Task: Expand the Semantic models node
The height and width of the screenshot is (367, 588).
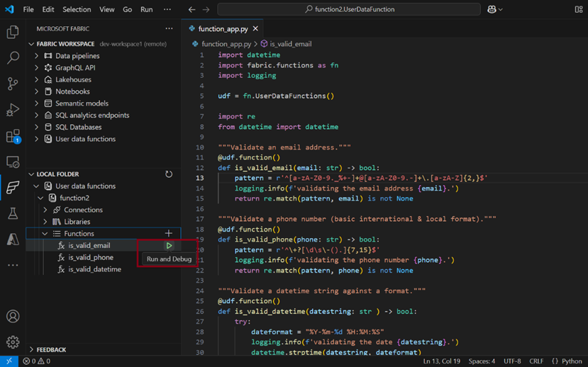Action: (x=36, y=103)
